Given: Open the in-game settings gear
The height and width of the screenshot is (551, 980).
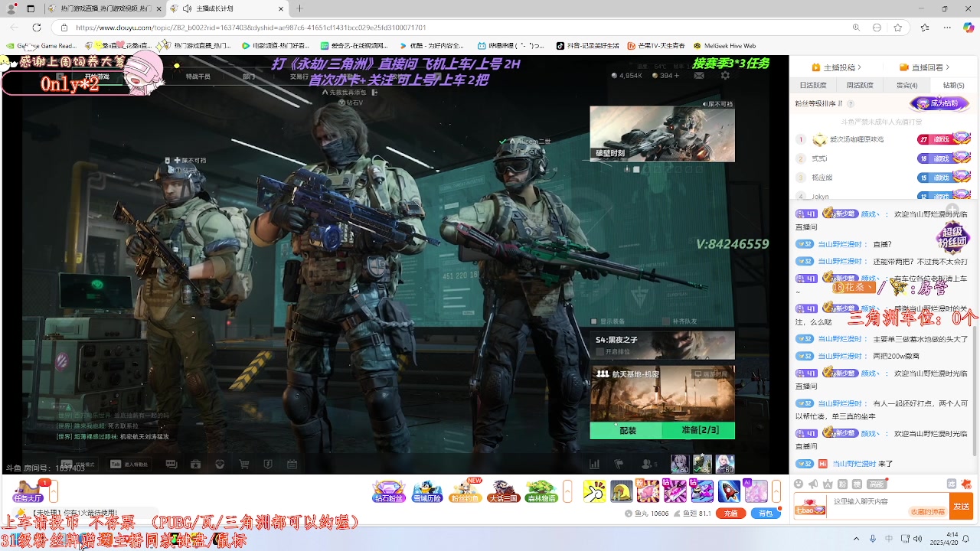Looking at the screenshot, I should coord(725,76).
